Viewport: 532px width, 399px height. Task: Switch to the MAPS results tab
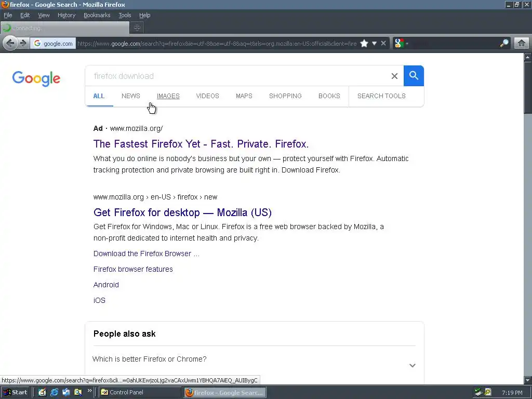(x=244, y=96)
